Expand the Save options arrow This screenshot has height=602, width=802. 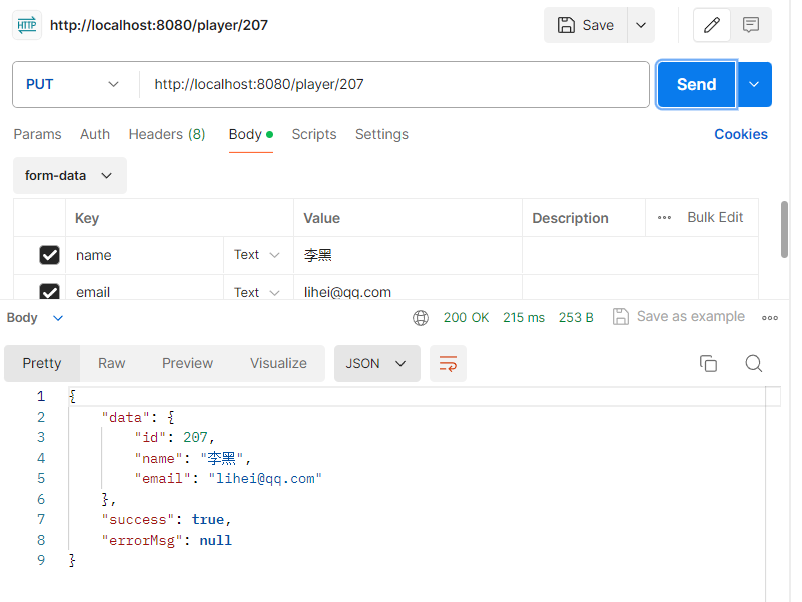tap(641, 25)
